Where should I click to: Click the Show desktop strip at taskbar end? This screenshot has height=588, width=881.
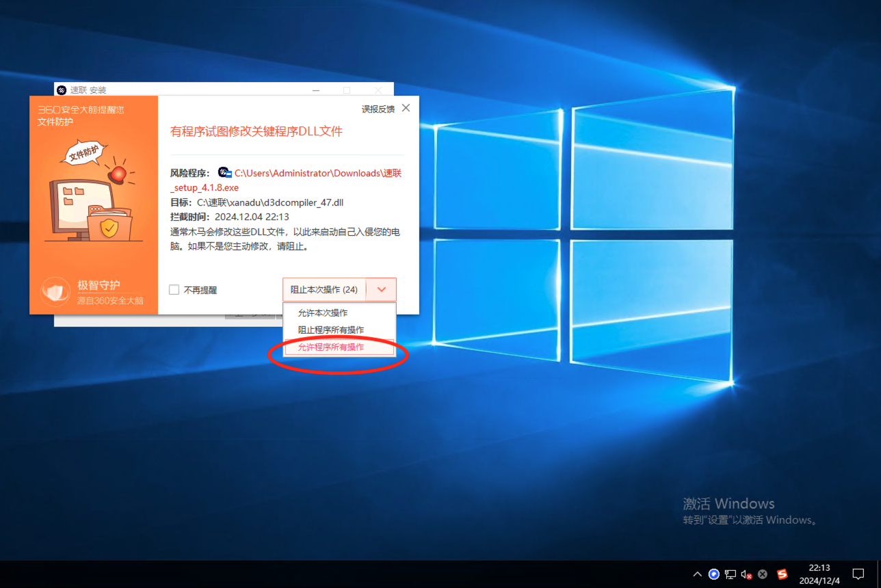coord(879,574)
